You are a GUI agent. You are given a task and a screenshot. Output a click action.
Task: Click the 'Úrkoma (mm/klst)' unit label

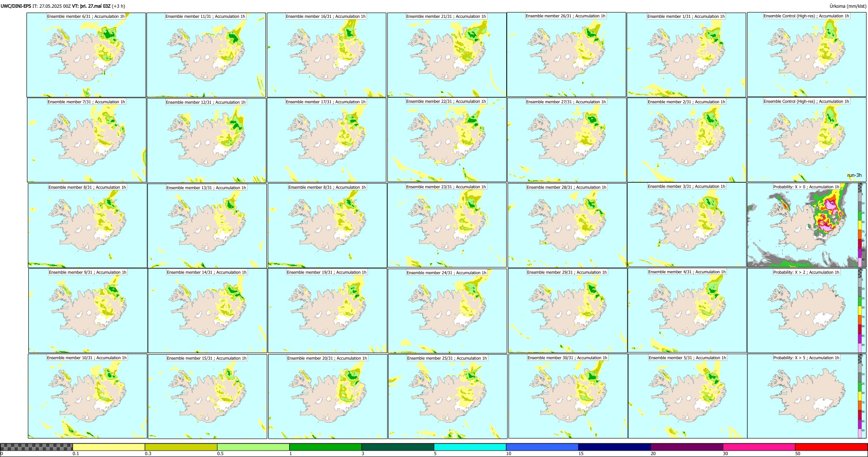point(847,6)
